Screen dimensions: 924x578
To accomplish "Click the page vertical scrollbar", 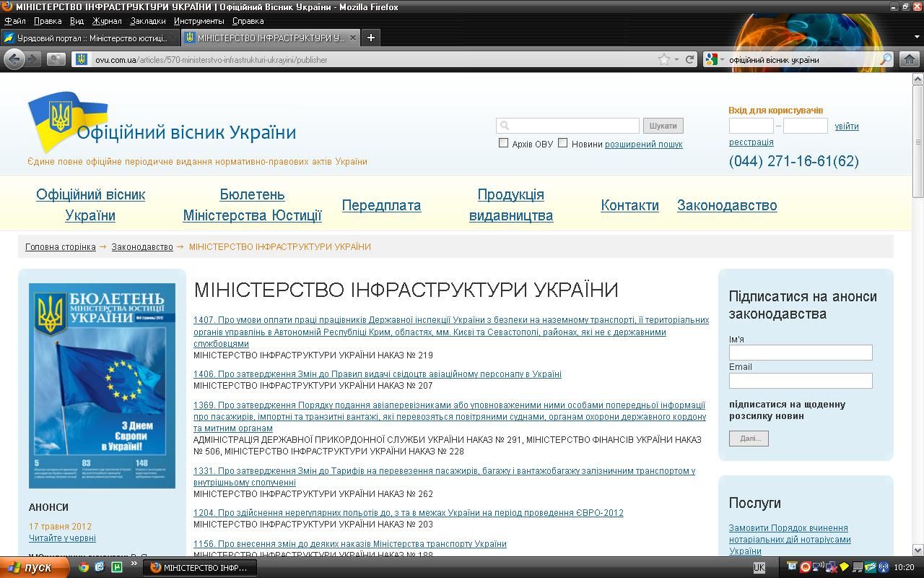I will click(x=918, y=289).
